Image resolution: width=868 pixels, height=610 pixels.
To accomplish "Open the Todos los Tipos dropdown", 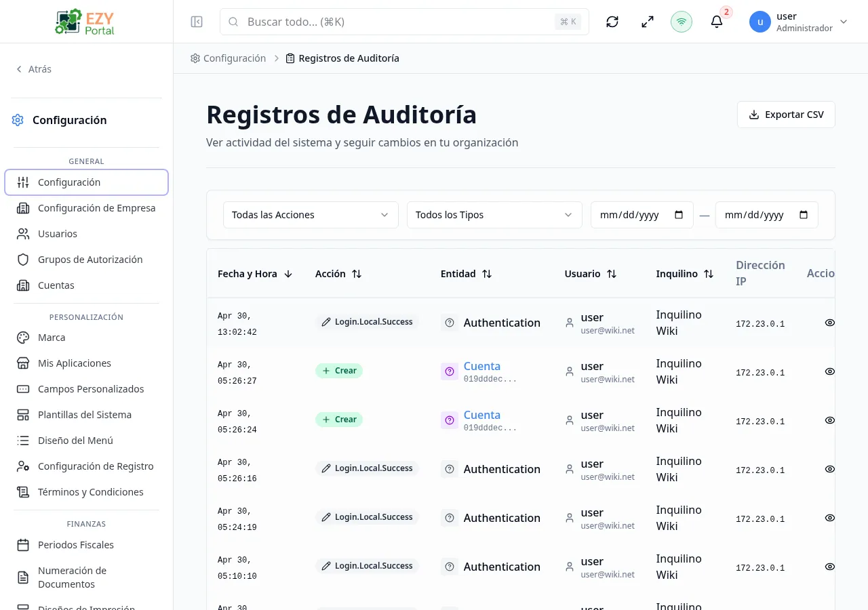I will point(494,215).
